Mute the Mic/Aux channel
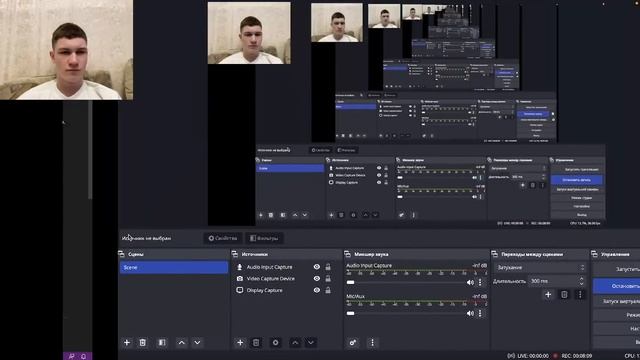The width and height of the screenshot is (640, 360). pyautogui.click(x=470, y=313)
